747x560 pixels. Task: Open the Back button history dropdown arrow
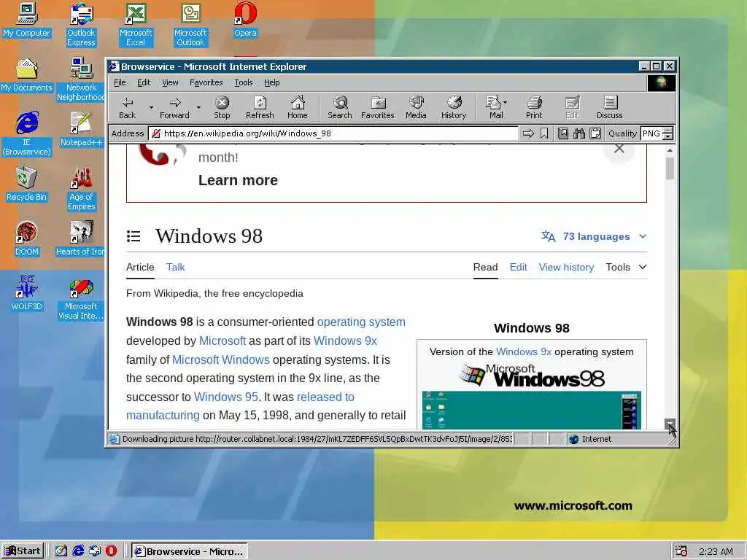coord(151,108)
